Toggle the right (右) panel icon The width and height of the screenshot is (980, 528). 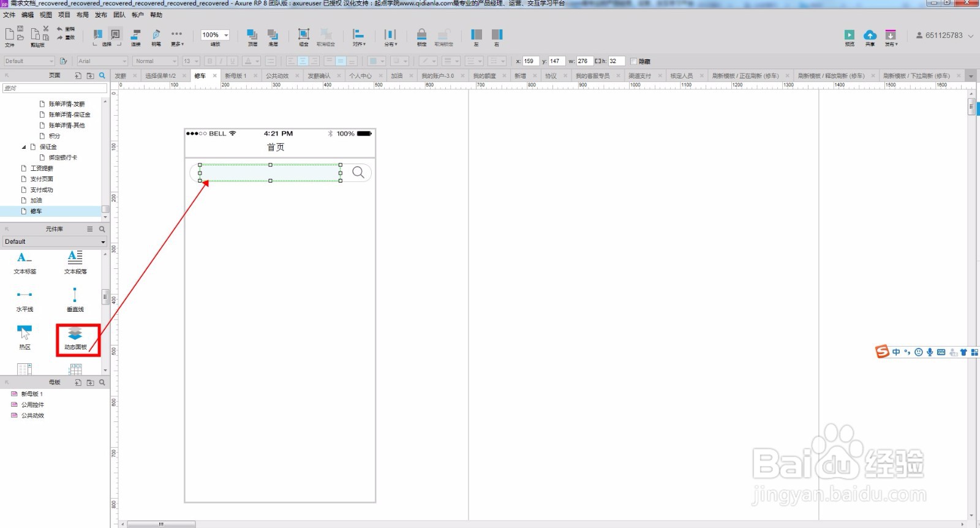point(497,34)
